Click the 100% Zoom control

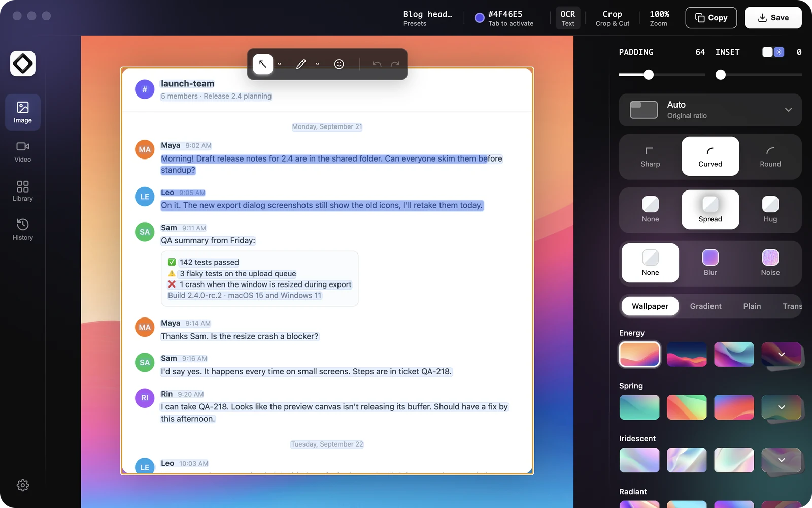(659, 18)
